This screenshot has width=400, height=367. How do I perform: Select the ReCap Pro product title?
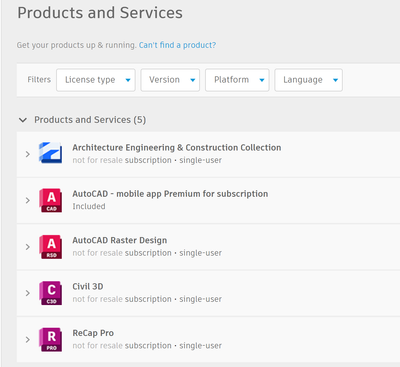point(93,333)
